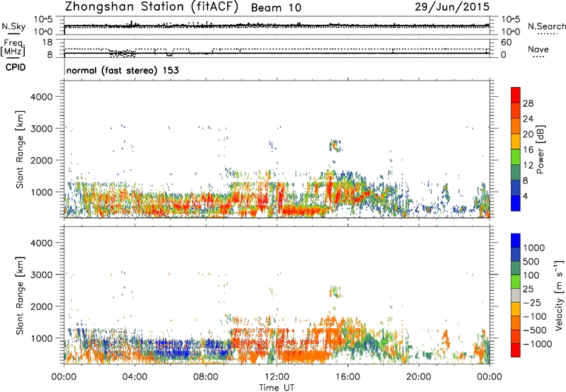Click the '08:00' time axis tick
This screenshot has width=566, height=392.
pos(206,377)
